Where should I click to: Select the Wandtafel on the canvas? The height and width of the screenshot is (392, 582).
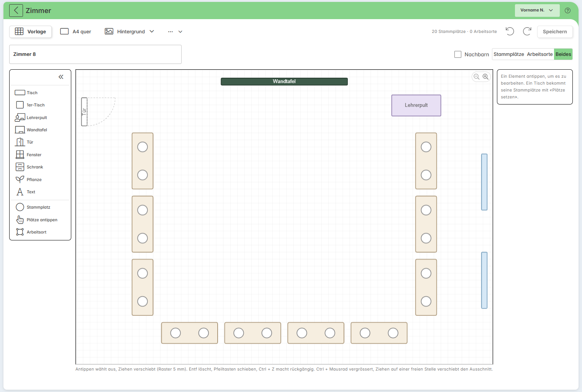[x=284, y=82]
